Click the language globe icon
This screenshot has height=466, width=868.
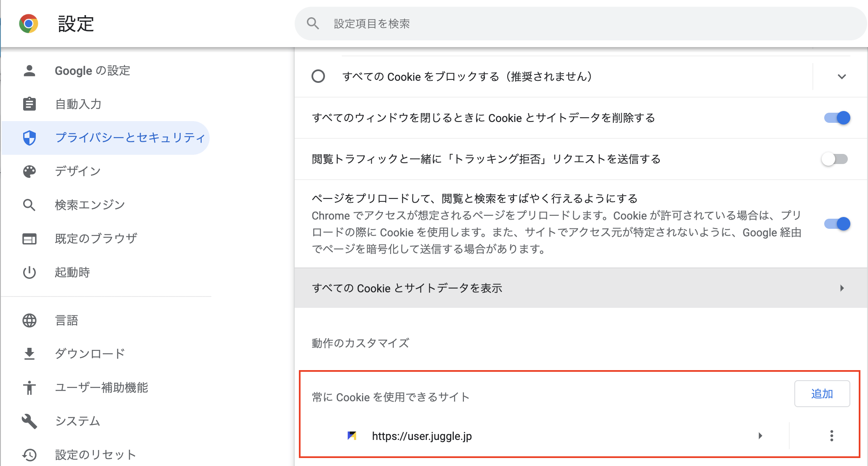(x=29, y=320)
